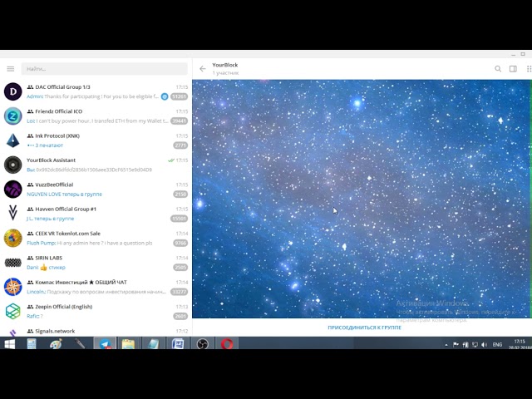Viewport: 532px width, 399px height.
Task: Select SIRIN LABS chat title
Action: tap(49, 259)
